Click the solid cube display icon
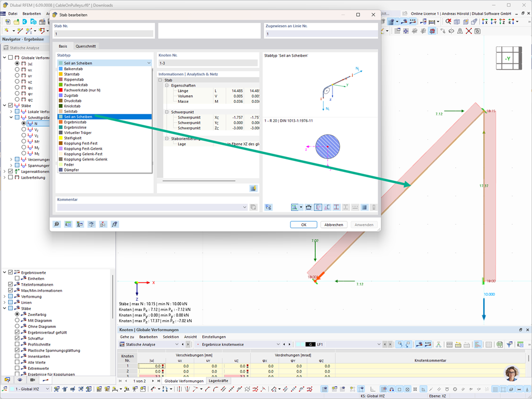 (x=457, y=22)
